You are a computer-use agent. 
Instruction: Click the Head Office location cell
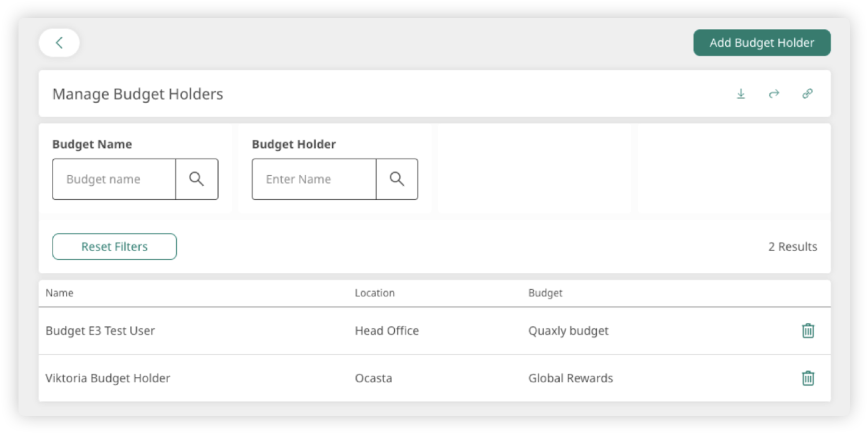[x=387, y=331]
